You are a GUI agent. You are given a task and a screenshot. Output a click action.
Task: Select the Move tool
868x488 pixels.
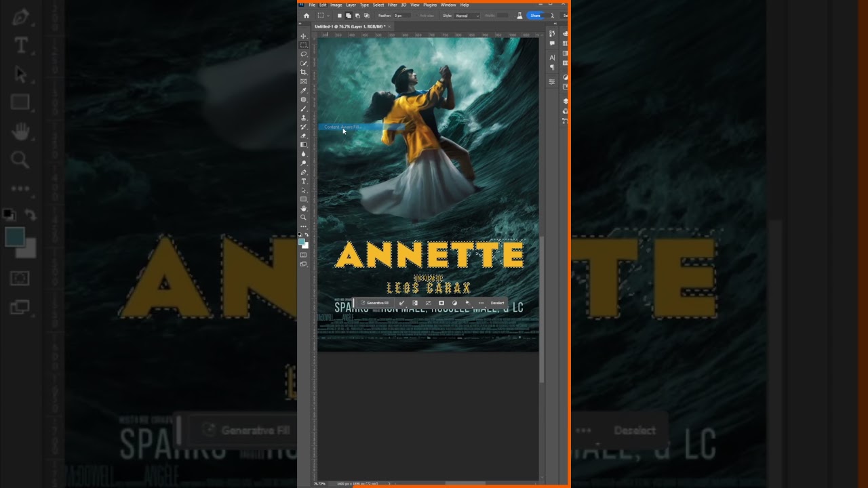coord(303,35)
